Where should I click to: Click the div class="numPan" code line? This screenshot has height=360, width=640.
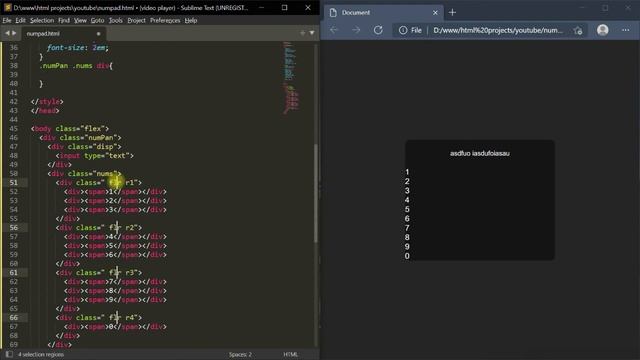(x=80, y=138)
